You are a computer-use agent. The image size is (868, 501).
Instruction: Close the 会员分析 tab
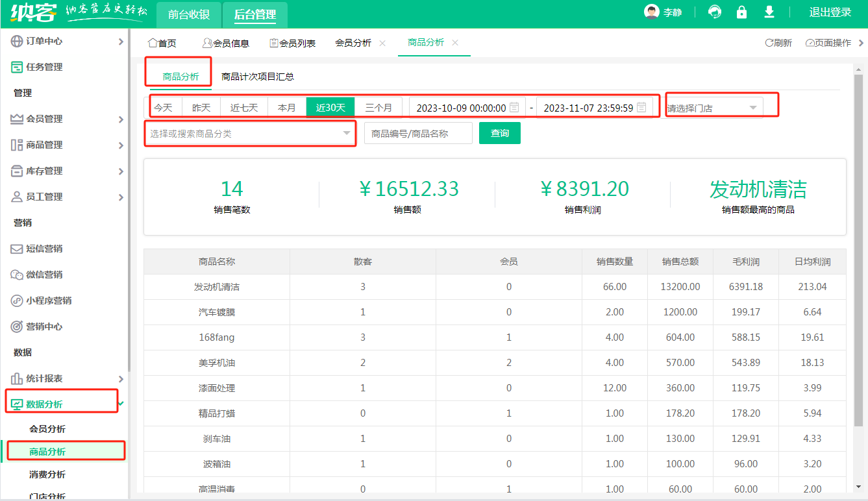click(x=382, y=43)
